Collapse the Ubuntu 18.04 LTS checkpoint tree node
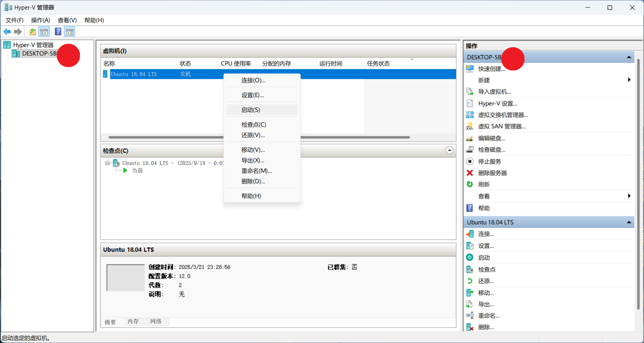Screen dimensions: 644x343 coord(107,163)
